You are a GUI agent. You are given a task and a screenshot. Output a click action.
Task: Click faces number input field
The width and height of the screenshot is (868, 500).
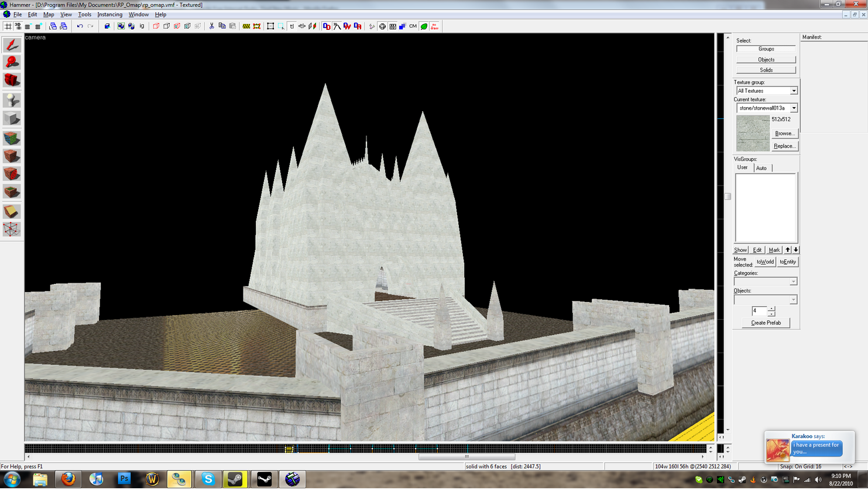tap(759, 311)
